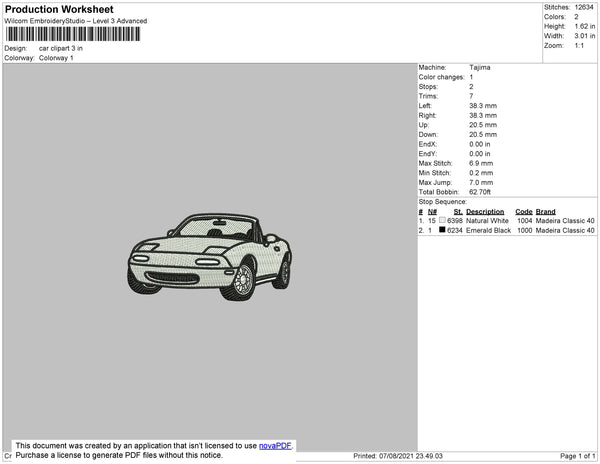Click the Production Worksheet heading
The width and height of the screenshot is (600, 464).
[66, 10]
